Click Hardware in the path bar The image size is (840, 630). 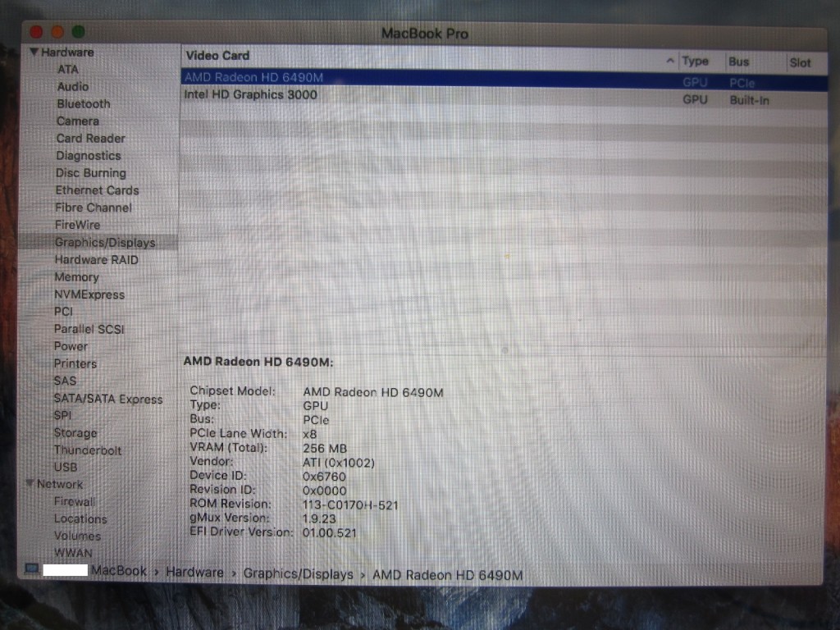(x=194, y=572)
